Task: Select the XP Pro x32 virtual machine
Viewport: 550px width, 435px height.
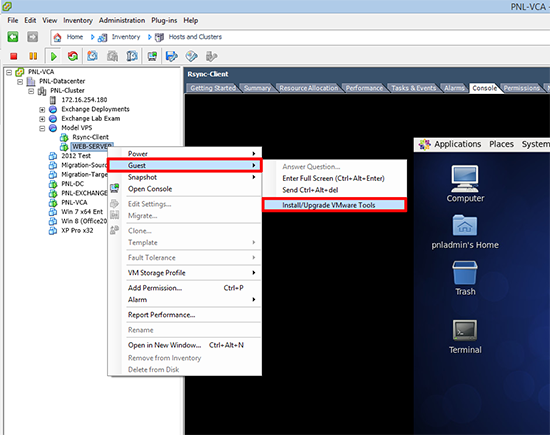Action: (x=77, y=230)
